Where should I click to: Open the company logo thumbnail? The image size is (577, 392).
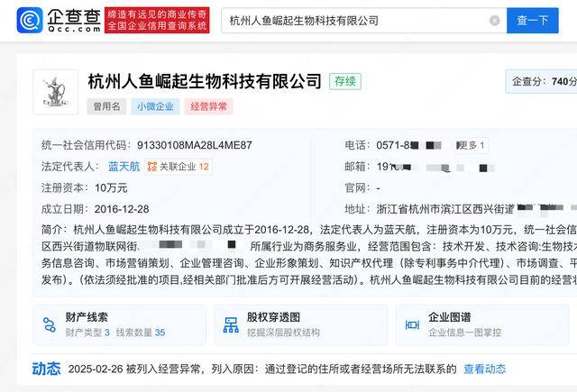point(56,92)
